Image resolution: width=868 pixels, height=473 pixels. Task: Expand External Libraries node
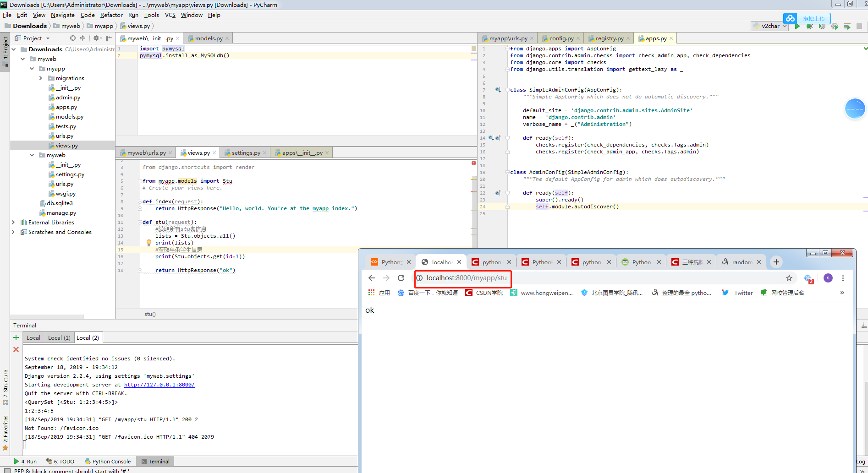pos(13,222)
